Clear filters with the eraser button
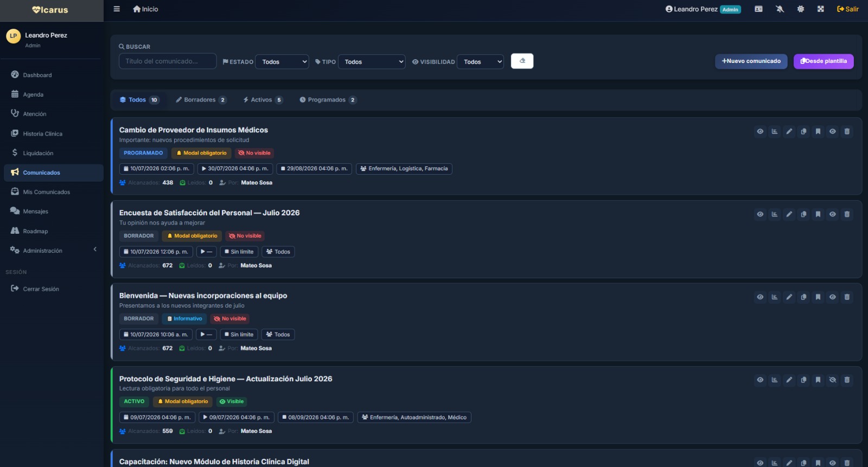Viewport: 868px width, 467px height. click(522, 61)
